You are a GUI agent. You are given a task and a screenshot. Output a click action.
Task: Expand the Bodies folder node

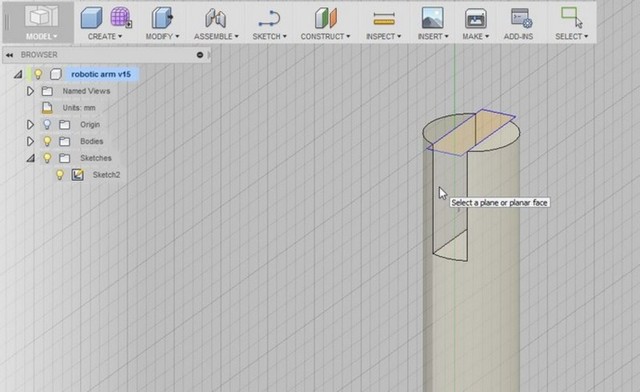(30, 141)
